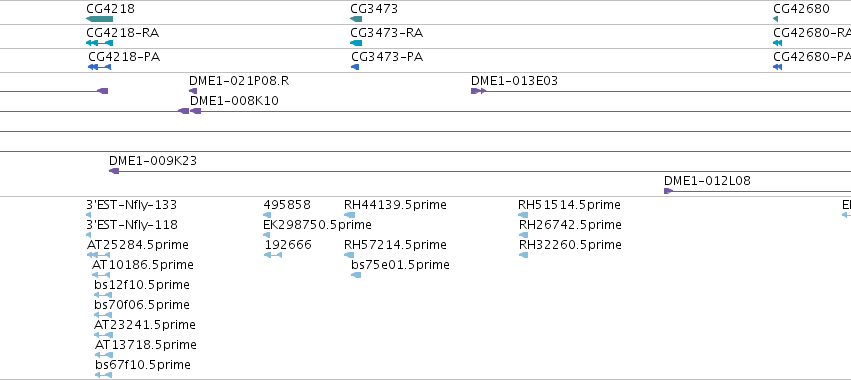Click the DME1-021P08.R clone label
Screen dimensions: 851x380
click(x=239, y=81)
